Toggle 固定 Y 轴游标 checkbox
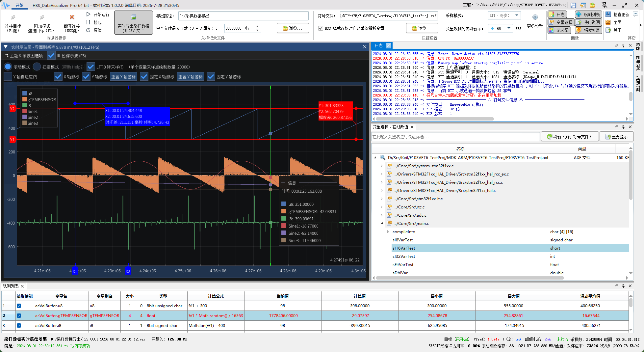Screen dimensions: 644x352 click(x=211, y=76)
